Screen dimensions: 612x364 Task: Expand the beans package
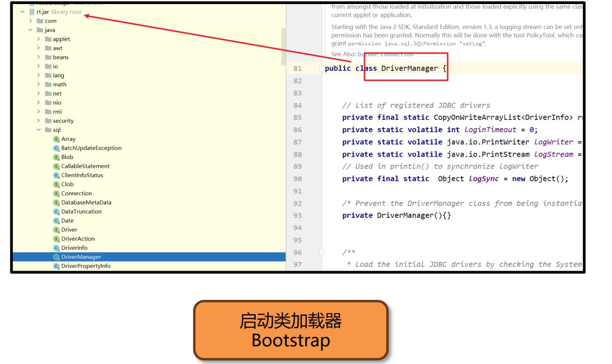[39, 57]
